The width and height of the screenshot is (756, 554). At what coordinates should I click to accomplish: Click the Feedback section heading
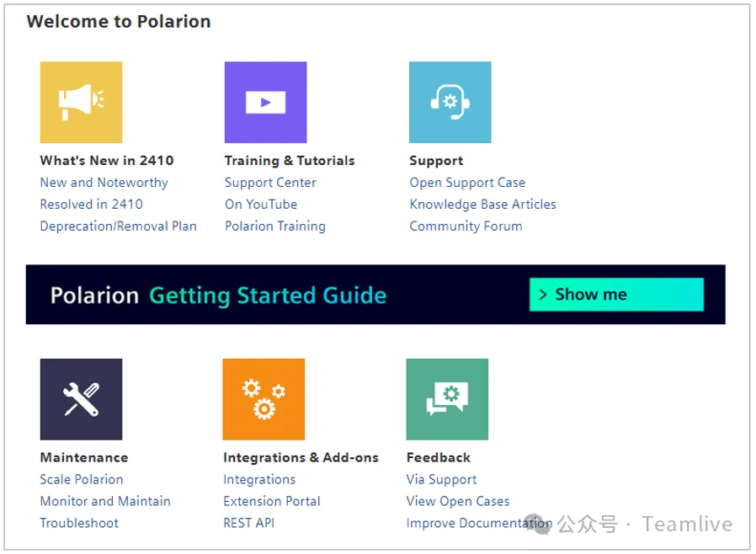(439, 457)
